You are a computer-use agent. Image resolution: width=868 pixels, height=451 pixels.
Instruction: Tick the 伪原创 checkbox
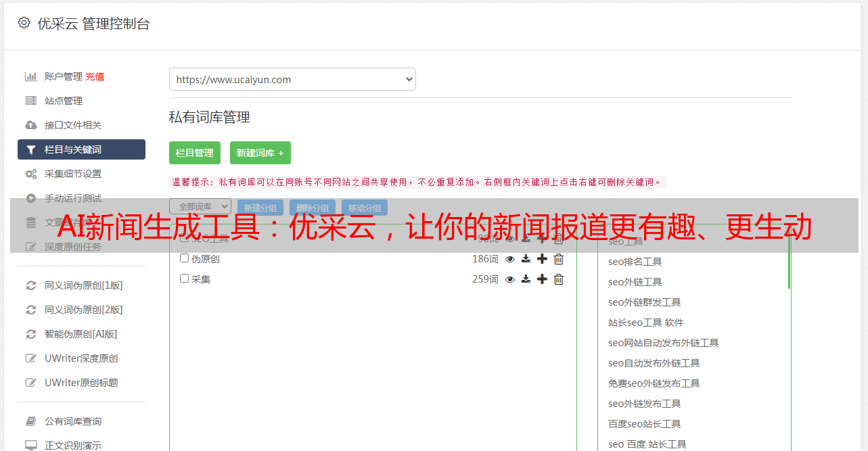tap(184, 258)
